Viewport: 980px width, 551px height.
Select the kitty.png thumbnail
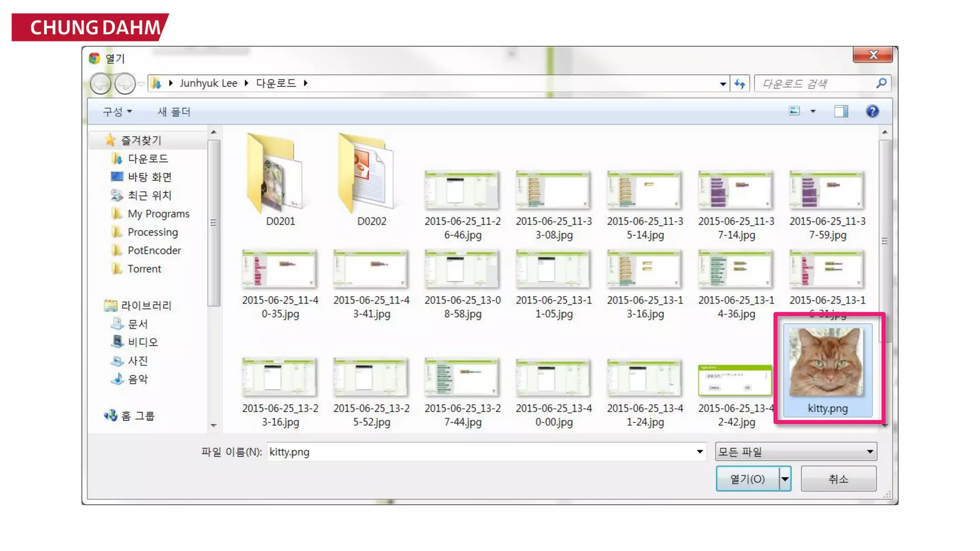pos(827,368)
